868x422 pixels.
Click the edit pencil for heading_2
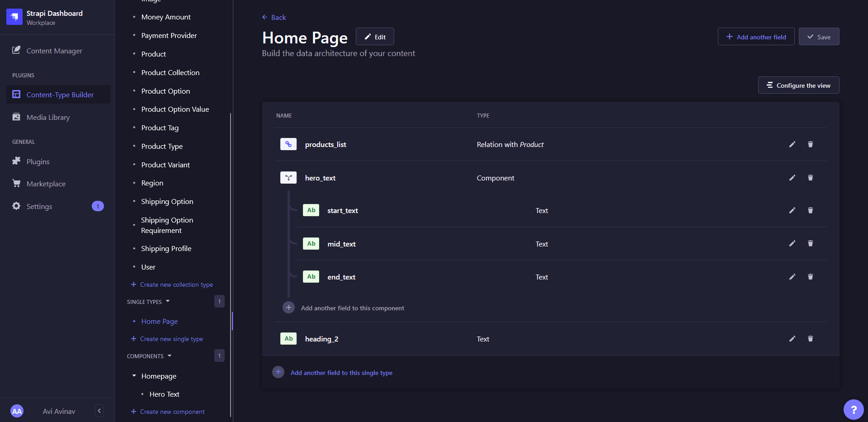point(792,338)
